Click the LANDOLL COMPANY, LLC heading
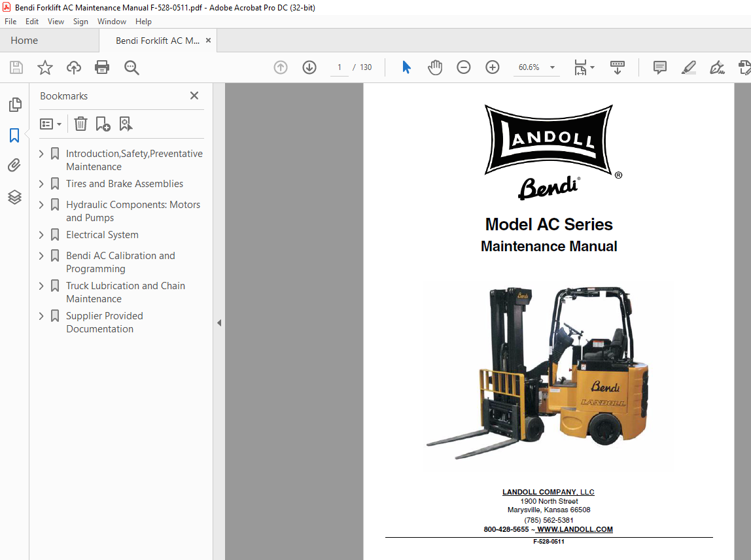Image resolution: width=751 pixels, height=560 pixels. click(548, 492)
